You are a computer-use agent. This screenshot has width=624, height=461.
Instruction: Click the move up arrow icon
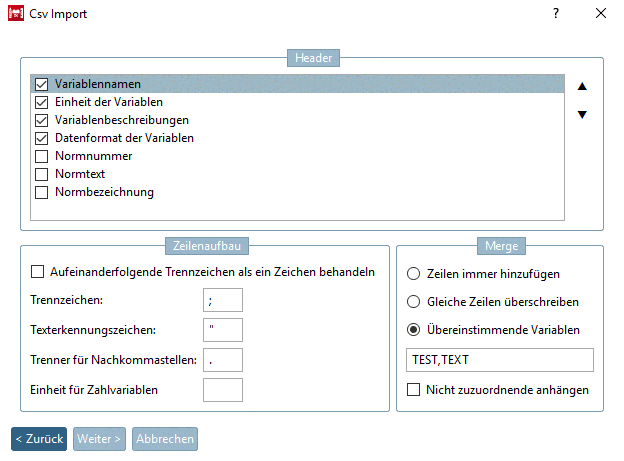click(582, 86)
